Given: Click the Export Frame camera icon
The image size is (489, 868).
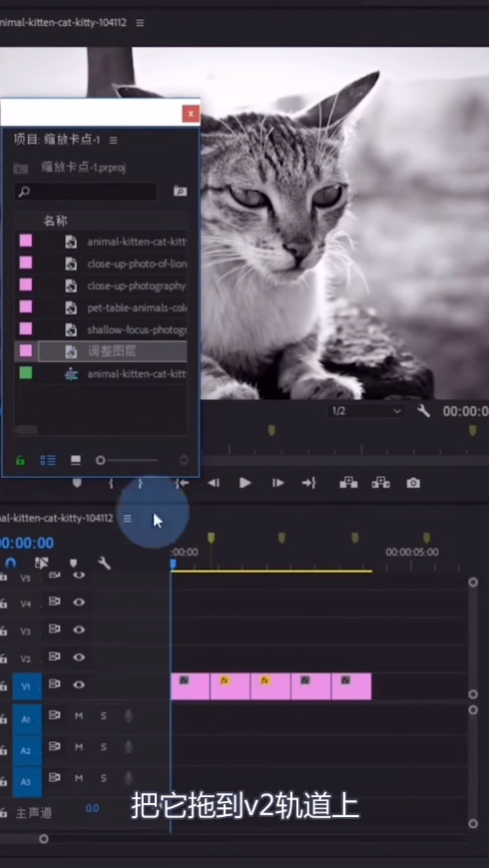Looking at the screenshot, I should tap(413, 483).
